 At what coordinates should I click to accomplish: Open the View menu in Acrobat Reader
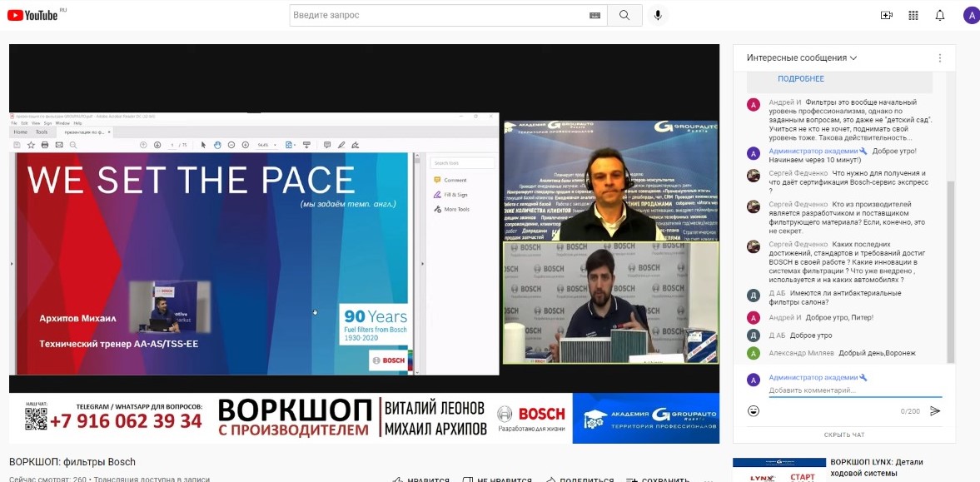tap(35, 123)
